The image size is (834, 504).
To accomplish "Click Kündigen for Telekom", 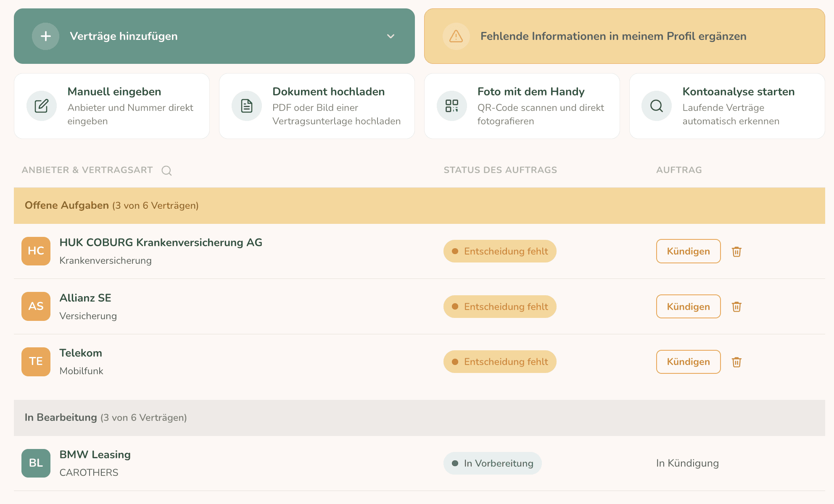I will [x=688, y=362].
